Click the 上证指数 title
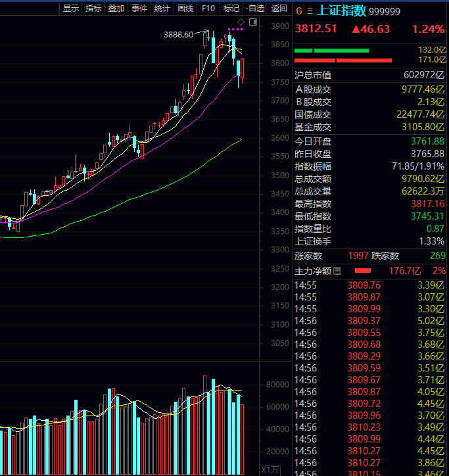This screenshot has width=449, height=476. point(341,11)
